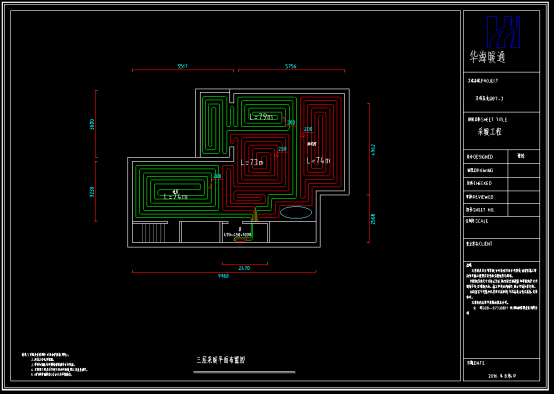Click the 5756 top dimension text
Viewport: 554px width, 394px height.
[x=290, y=66]
